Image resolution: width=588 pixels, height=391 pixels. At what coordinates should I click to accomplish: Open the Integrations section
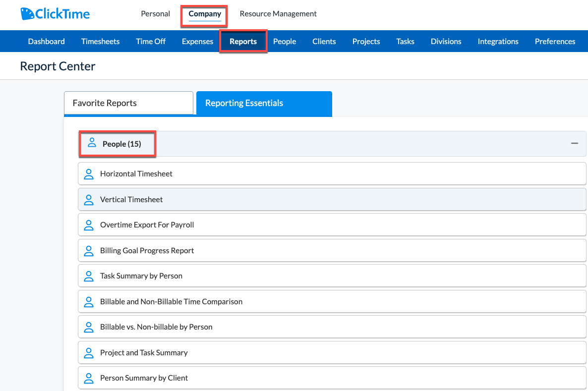tap(498, 41)
